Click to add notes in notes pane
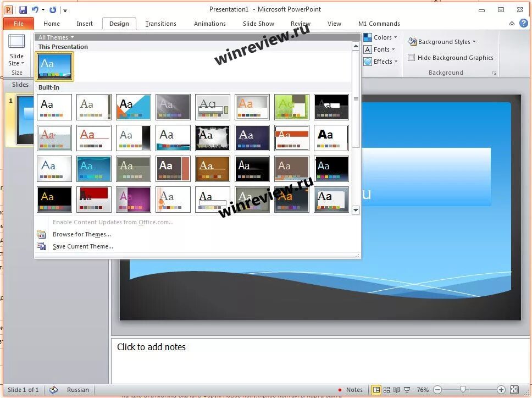The width and height of the screenshot is (532, 398). coord(151,347)
